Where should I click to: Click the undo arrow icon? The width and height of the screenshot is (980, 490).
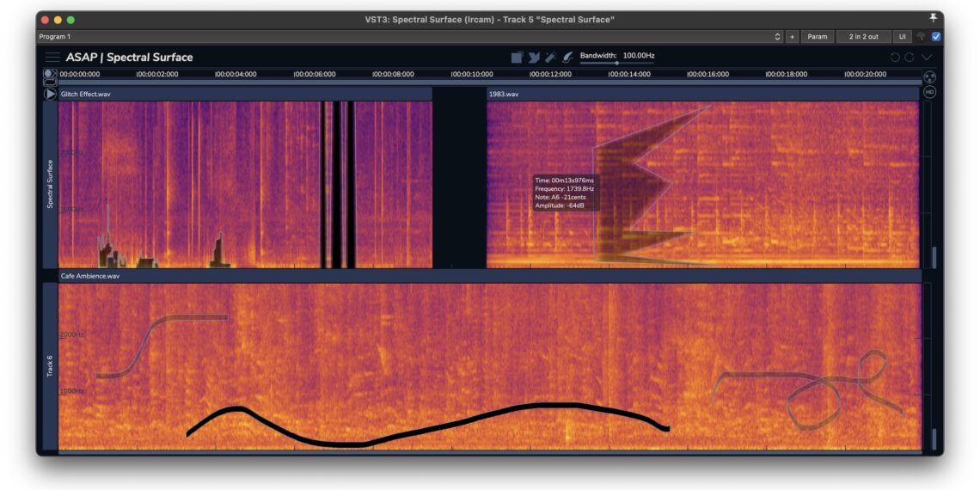click(895, 58)
